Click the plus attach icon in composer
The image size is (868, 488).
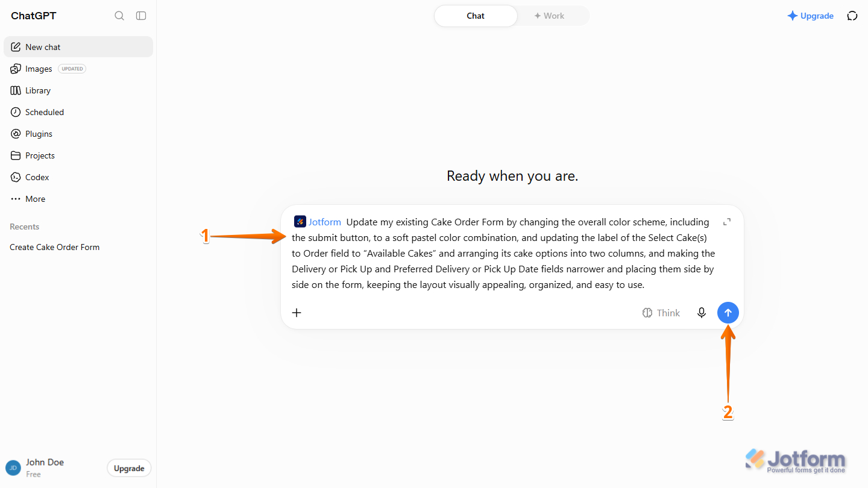[297, 313]
